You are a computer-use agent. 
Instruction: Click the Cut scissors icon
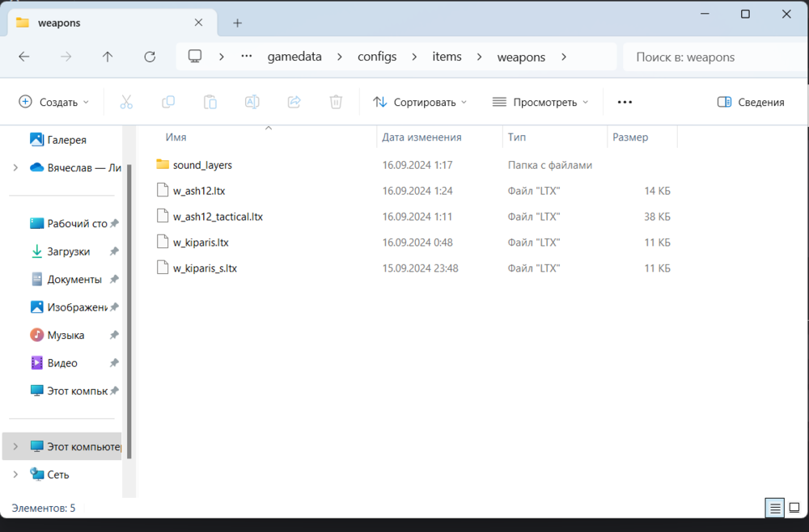126,102
